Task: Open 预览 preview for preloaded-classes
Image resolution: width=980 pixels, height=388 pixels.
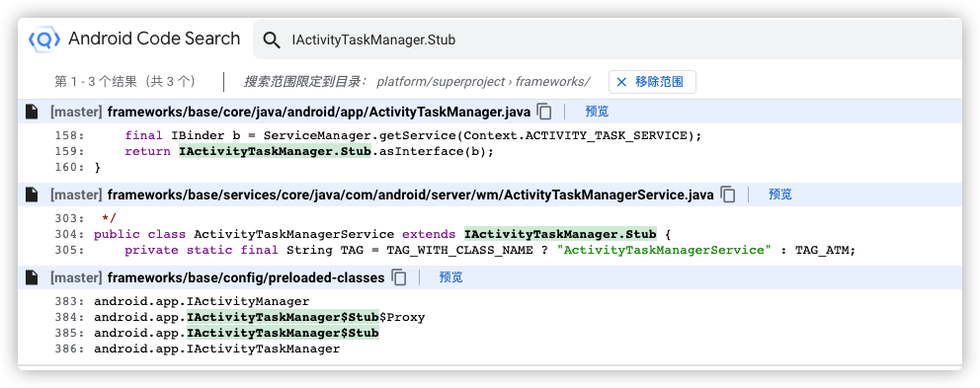Action: [x=451, y=277]
